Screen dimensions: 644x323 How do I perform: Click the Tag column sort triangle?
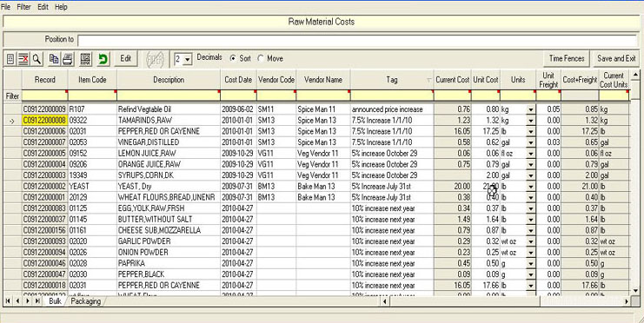pos(429,81)
